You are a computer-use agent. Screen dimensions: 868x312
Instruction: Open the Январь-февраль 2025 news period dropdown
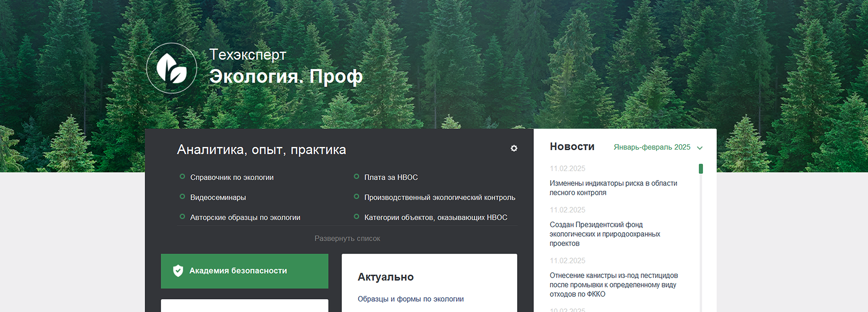[652, 147]
